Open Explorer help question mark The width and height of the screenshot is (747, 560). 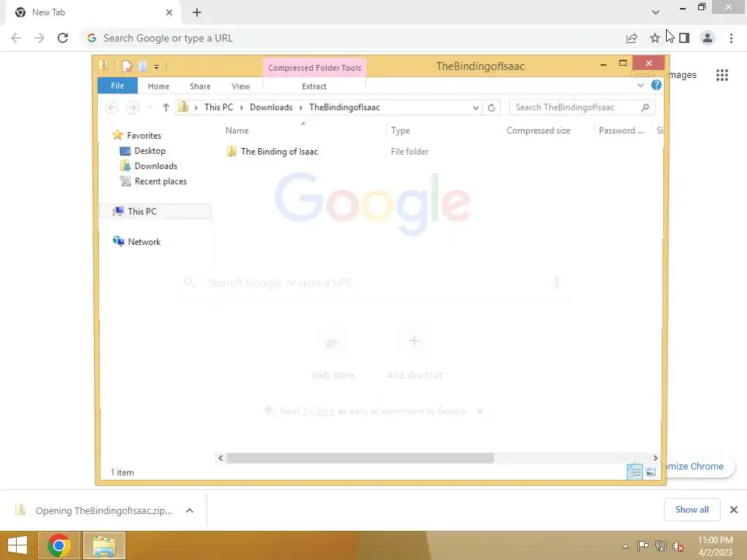656,85
